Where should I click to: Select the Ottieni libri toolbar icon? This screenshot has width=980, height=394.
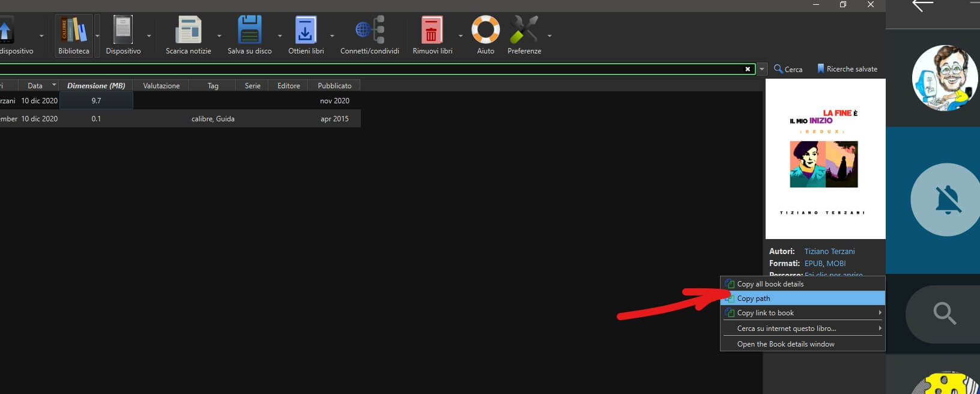[x=306, y=30]
